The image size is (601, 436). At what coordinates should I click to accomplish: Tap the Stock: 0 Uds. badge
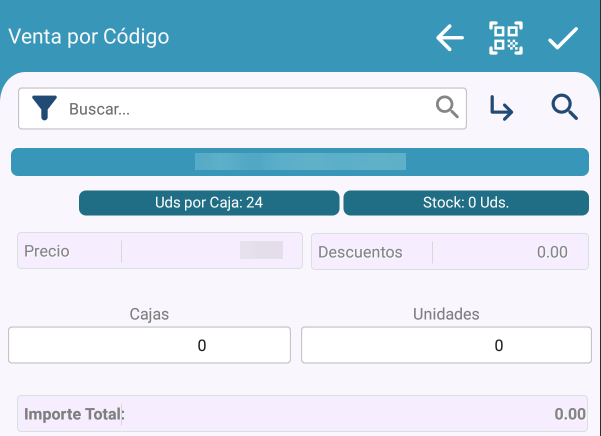coord(465,203)
